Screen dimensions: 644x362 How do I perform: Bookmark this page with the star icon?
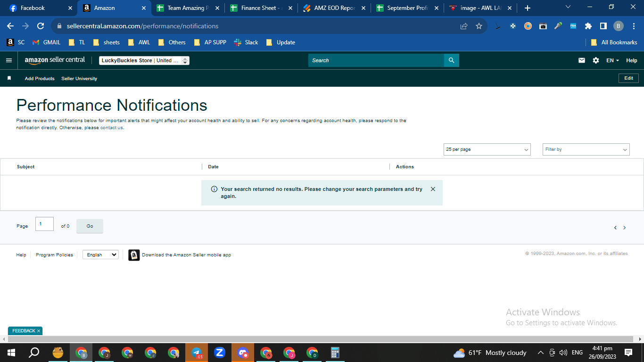point(479,26)
